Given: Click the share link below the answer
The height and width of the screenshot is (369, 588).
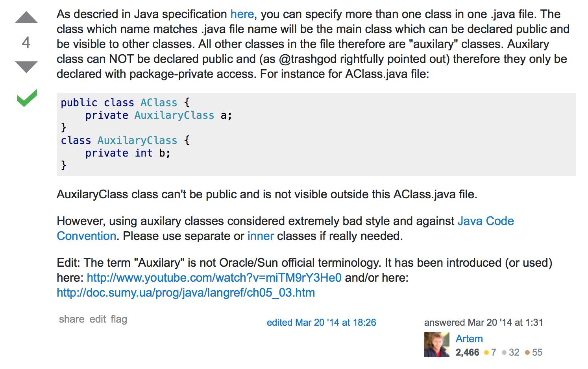Looking at the screenshot, I should click(72, 319).
